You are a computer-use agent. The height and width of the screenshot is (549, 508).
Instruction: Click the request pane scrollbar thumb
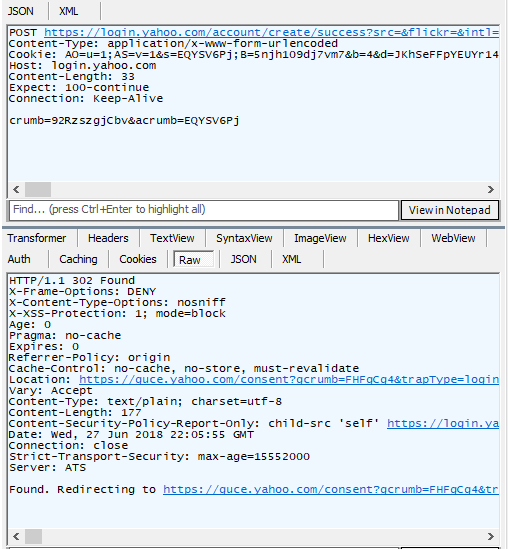pos(38,189)
